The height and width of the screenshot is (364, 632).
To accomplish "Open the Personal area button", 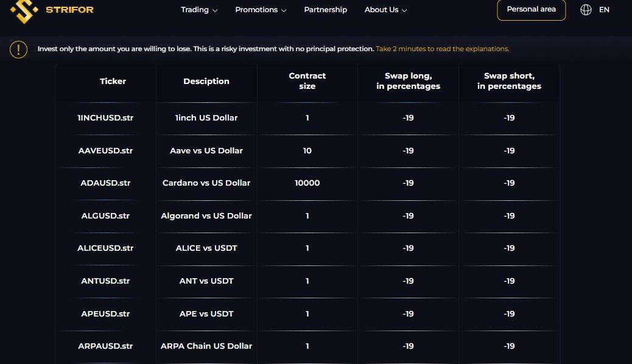I will 532,9.
